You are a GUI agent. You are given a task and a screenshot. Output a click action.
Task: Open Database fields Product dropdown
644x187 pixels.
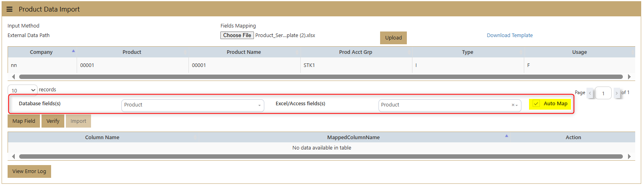pyautogui.click(x=193, y=105)
